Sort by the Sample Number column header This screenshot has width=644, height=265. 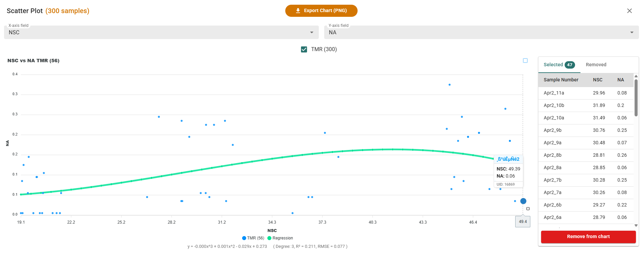tap(561, 80)
